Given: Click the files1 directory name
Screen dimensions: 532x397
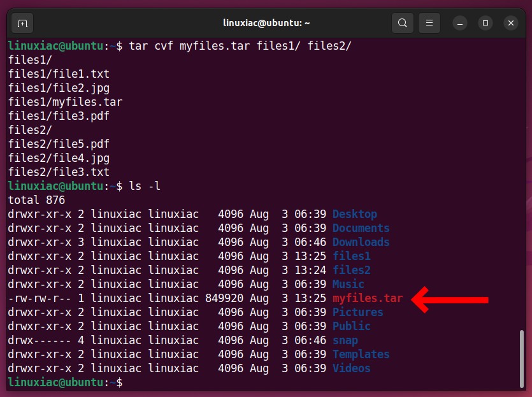Looking at the screenshot, I should [352, 256].
